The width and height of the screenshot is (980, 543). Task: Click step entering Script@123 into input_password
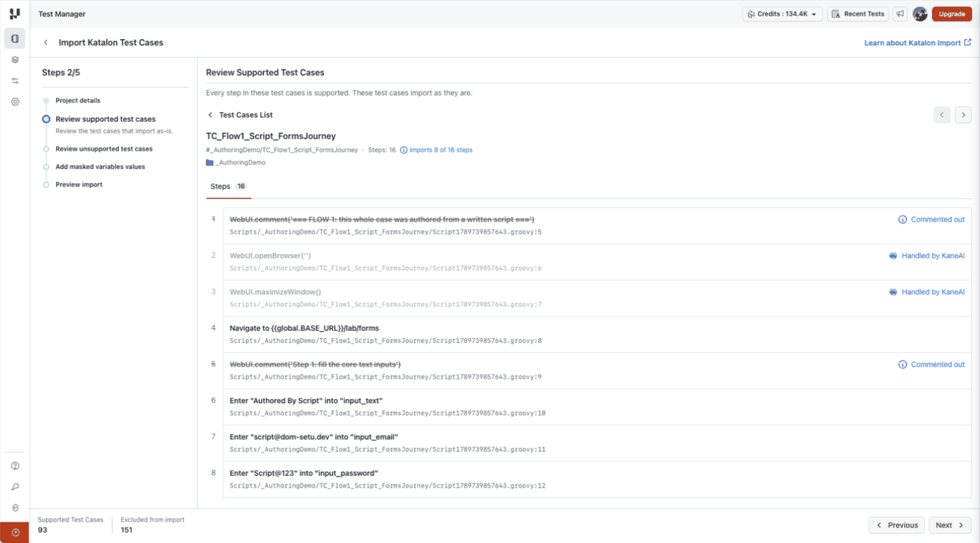(x=304, y=473)
